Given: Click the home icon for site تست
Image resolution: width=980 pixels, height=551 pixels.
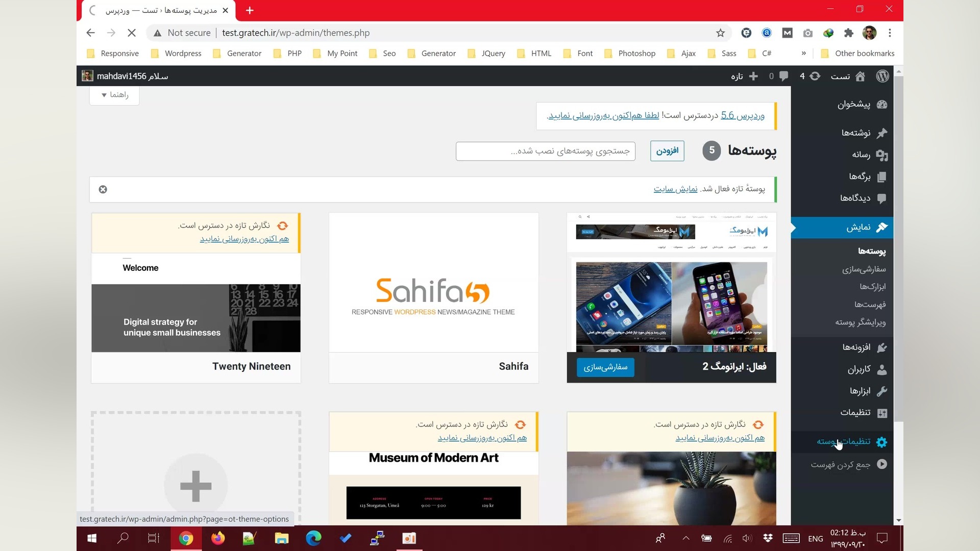Looking at the screenshot, I should pos(860,76).
